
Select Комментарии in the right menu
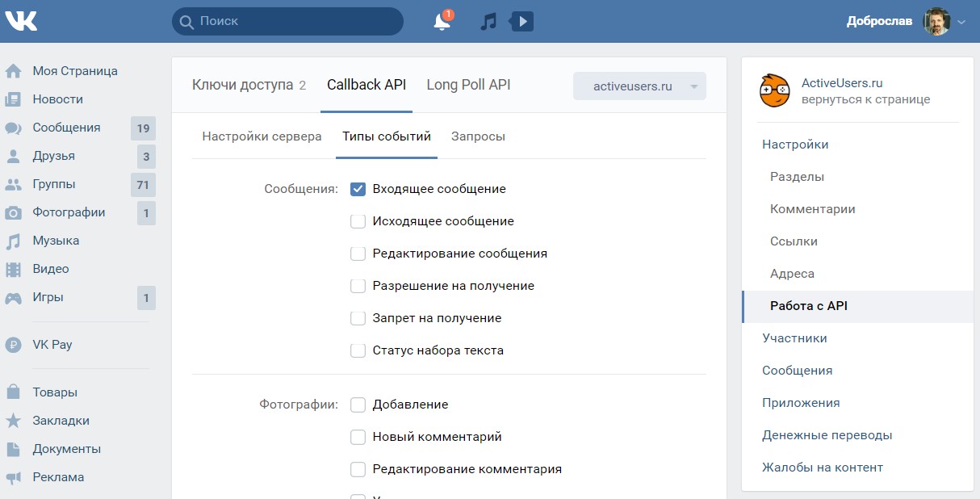813,209
